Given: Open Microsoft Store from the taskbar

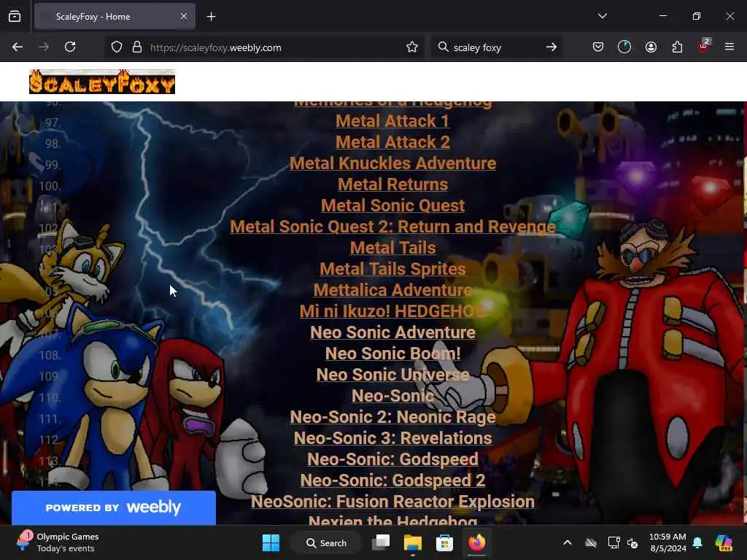Looking at the screenshot, I should [x=444, y=542].
